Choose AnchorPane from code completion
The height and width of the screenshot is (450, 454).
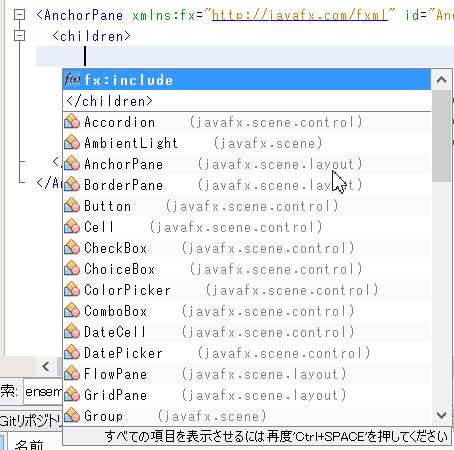tap(247, 164)
